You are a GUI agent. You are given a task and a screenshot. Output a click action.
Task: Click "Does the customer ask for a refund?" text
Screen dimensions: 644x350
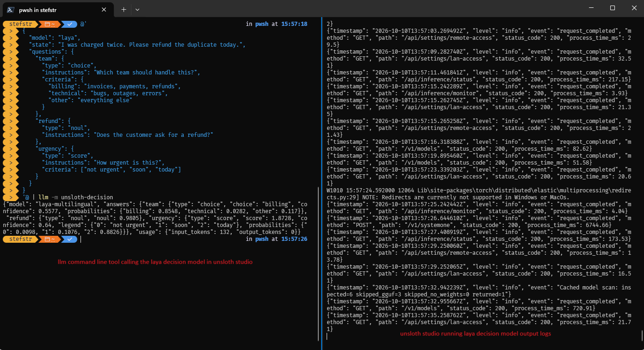click(154, 135)
